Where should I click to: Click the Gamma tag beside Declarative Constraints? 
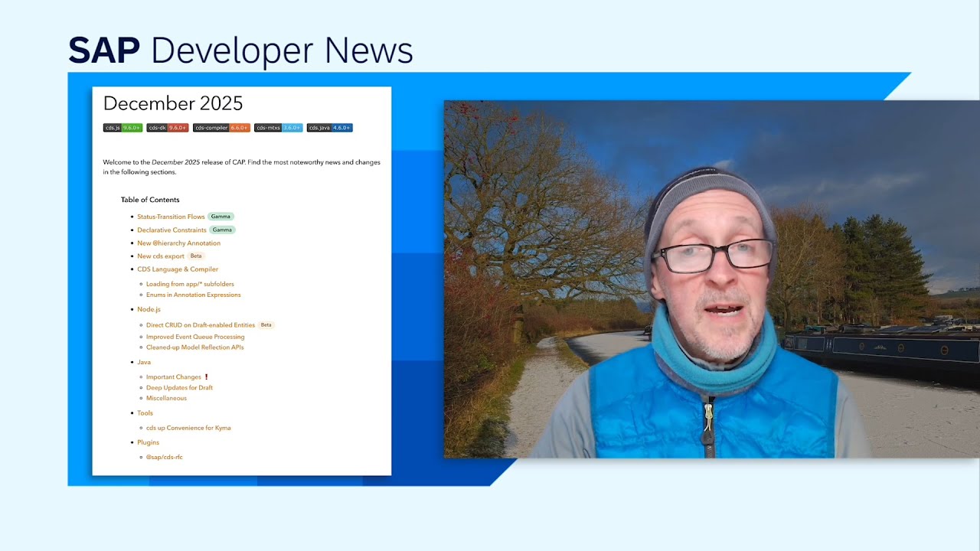(222, 230)
